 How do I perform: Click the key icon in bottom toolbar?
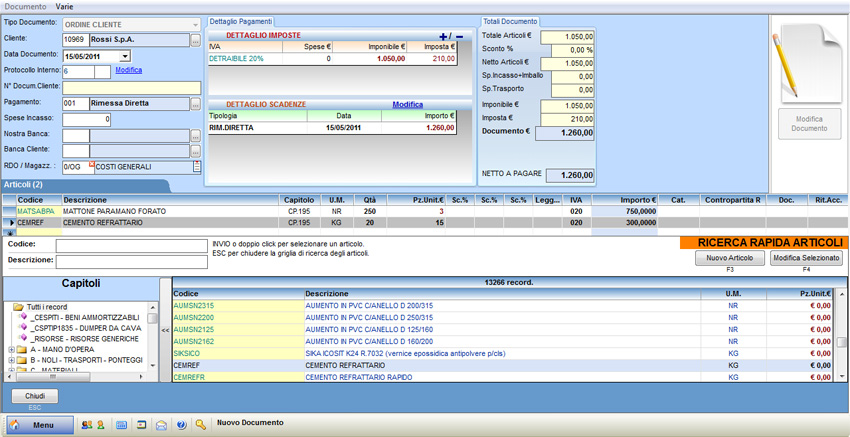[201, 425]
